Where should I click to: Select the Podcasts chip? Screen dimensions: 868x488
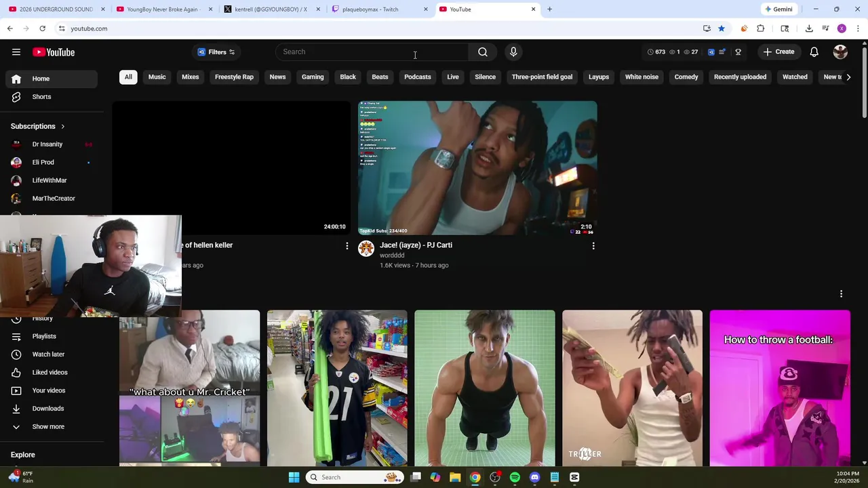pos(418,77)
